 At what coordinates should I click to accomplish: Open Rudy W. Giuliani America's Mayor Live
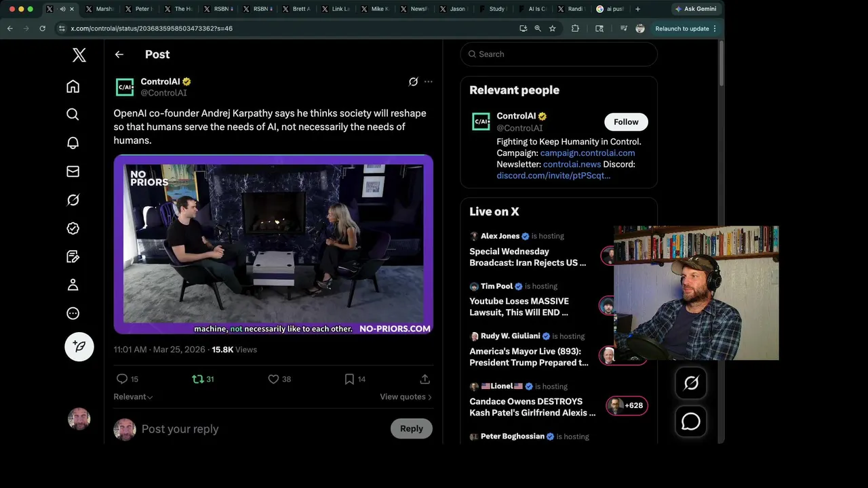[x=529, y=357]
